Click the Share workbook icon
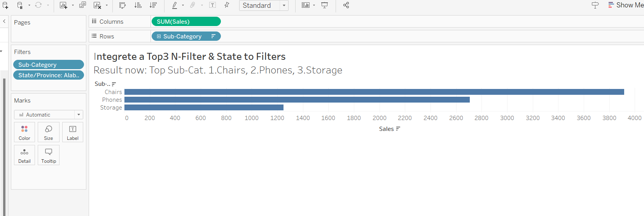 click(346, 5)
